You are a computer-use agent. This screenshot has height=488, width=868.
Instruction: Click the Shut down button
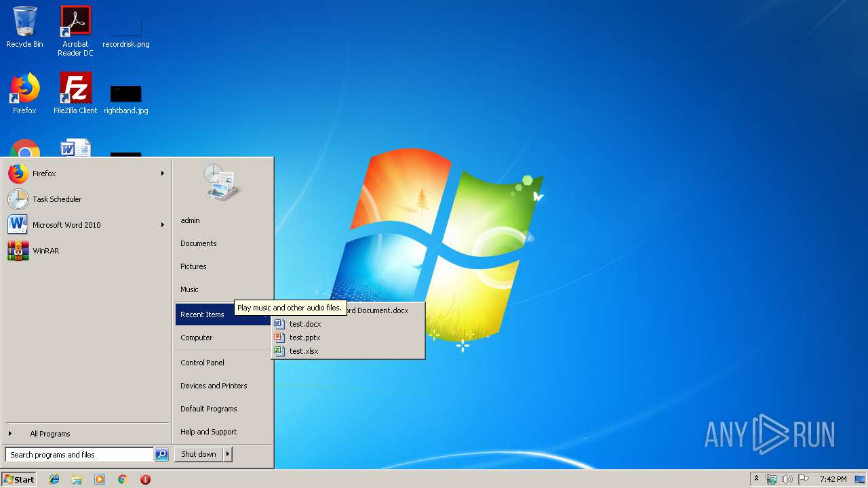199,454
